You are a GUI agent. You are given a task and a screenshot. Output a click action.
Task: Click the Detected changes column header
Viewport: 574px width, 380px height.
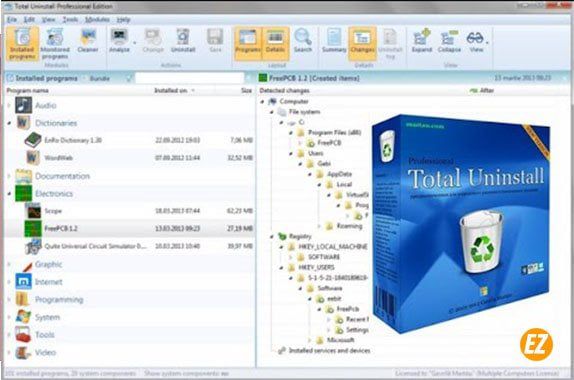coord(284,90)
